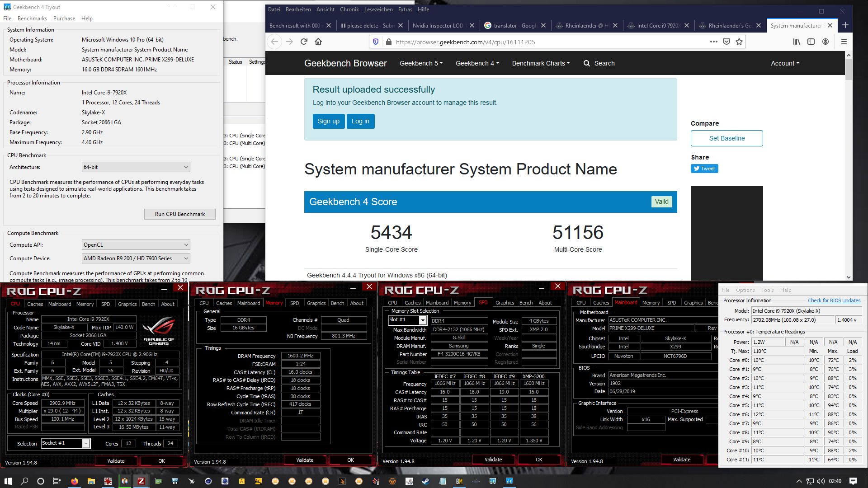Viewport: 868px width, 488px height.
Task: Close the 'translator - Google' tab
Action: (543, 25)
